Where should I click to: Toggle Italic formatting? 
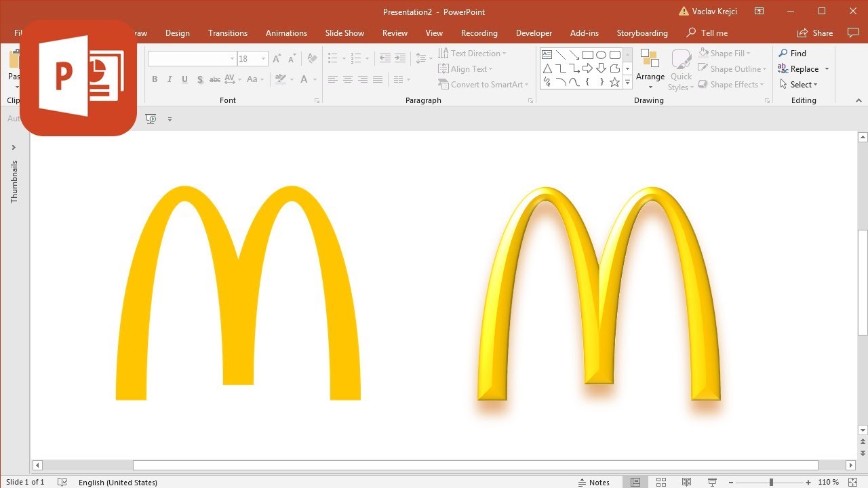[170, 79]
